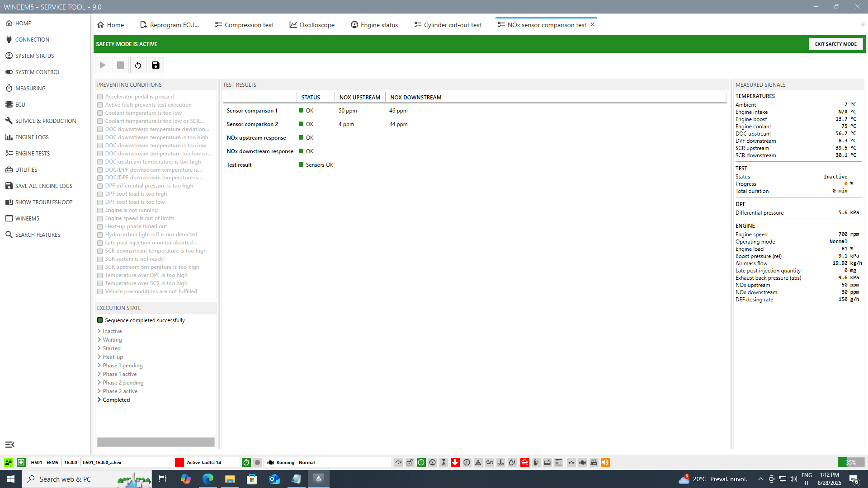Click the reset test circular arrow icon

[138, 65]
